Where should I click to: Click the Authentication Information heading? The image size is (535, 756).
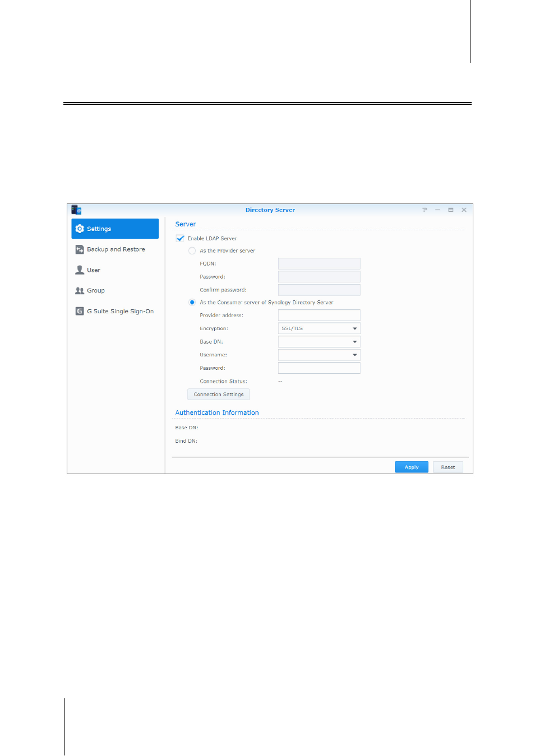pyautogui.click(x=217, y=413)
